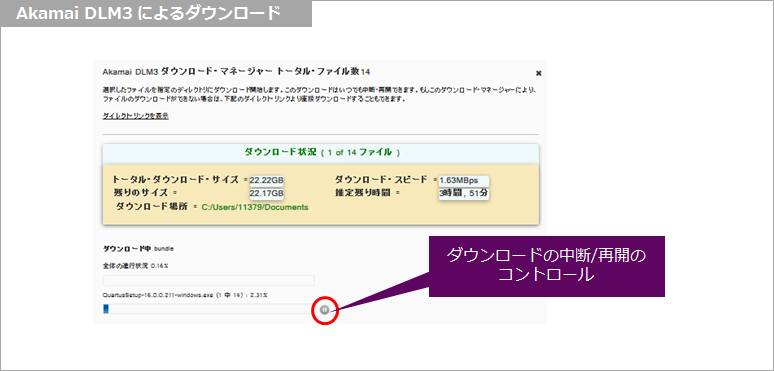The image size is (774, 371).
Task: Select the estimated remaining time 3時間, 51分
Action: [464, 193]
